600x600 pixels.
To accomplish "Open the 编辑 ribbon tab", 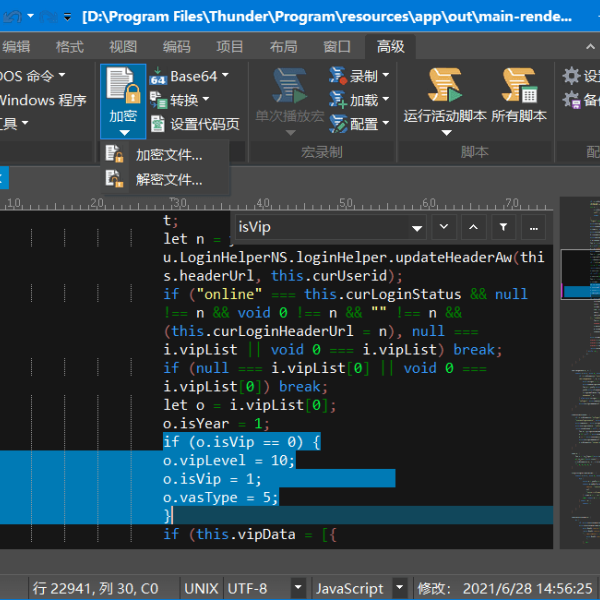I will (x=16, y=47).
